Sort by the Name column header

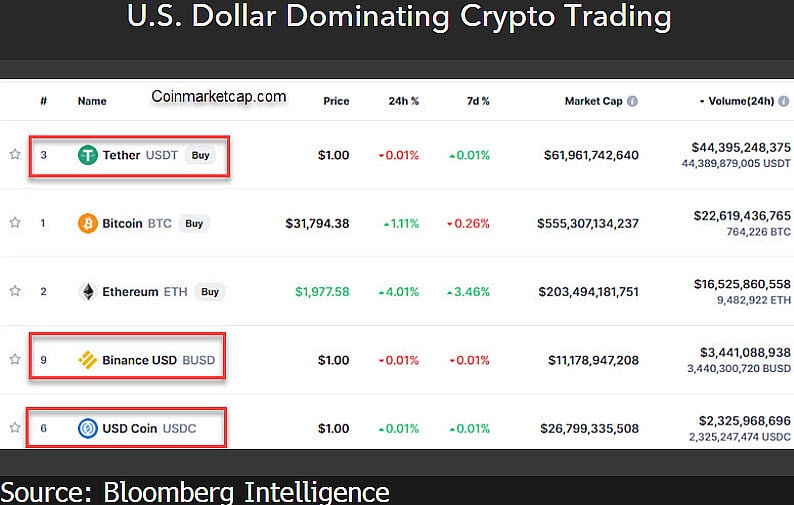click(x=92, y=101)
